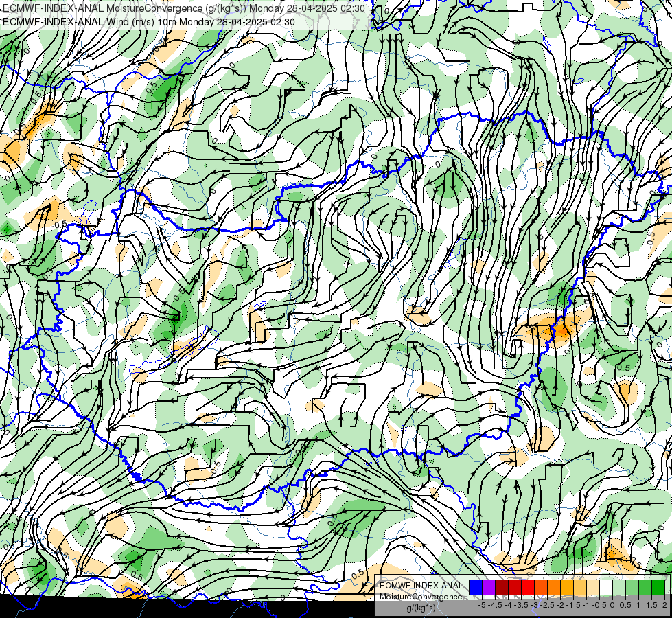Click pale peach swatch between -1 and -0.5
672x618 pixels.
click(x=593, y=587)
